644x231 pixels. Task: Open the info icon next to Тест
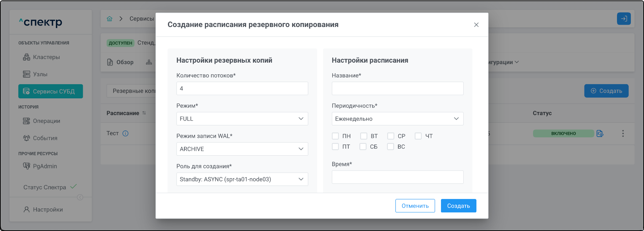[x=125, y=133]
